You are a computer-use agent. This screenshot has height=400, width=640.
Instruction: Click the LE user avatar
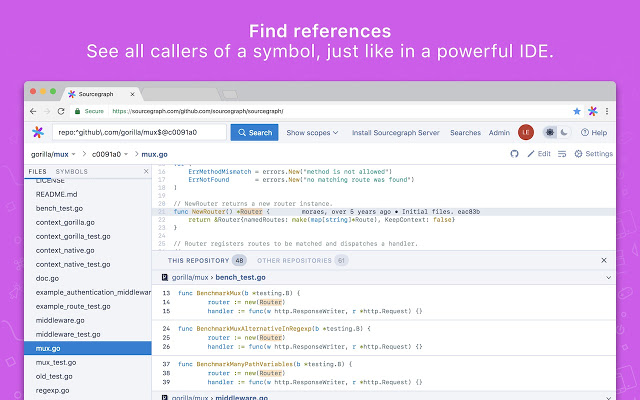pos(526,132)
